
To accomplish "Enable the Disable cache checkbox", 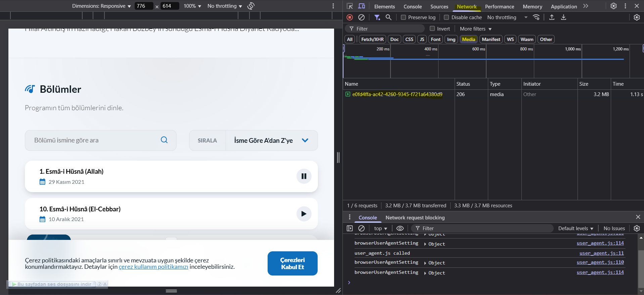I will [446, 17].
